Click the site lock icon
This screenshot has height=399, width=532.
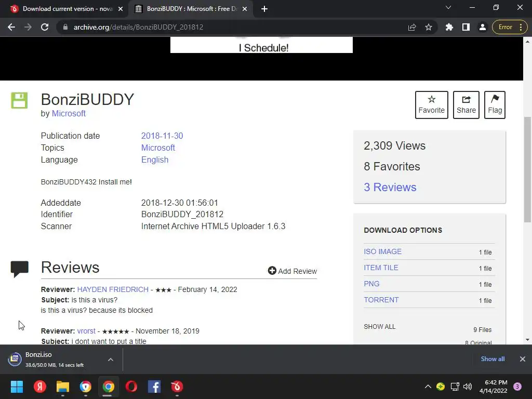[x=65, y=27]
